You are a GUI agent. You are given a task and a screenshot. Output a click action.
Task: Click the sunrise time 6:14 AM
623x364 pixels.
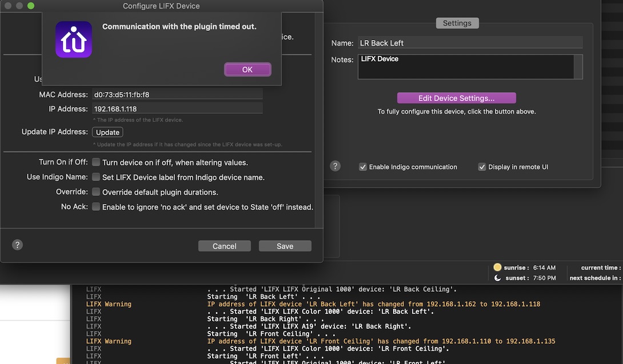[544, 267]
